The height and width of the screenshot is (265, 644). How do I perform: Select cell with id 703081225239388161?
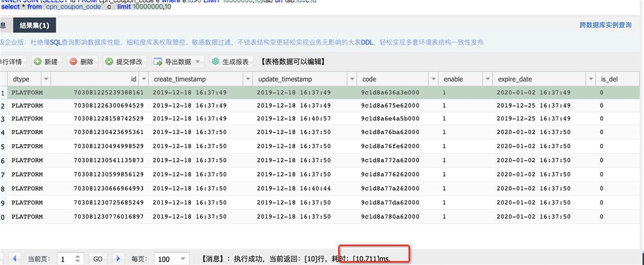tap(109, 93)
